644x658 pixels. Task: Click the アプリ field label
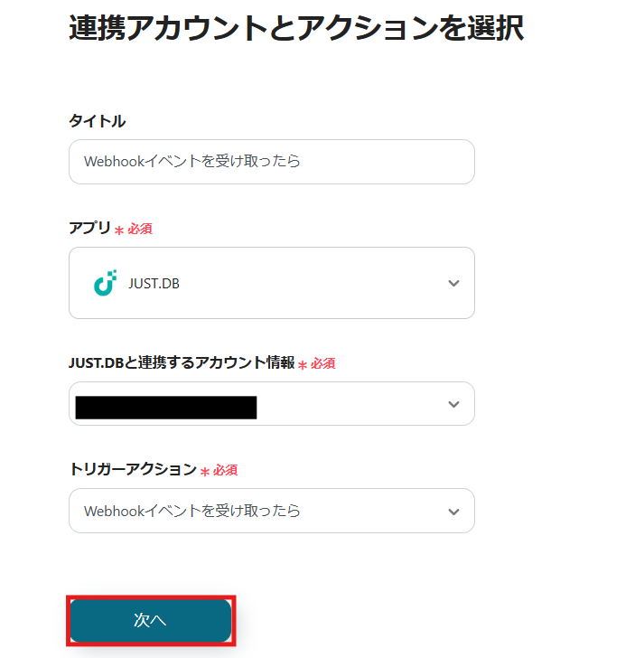pyautogui.click(x=89, y=229)
